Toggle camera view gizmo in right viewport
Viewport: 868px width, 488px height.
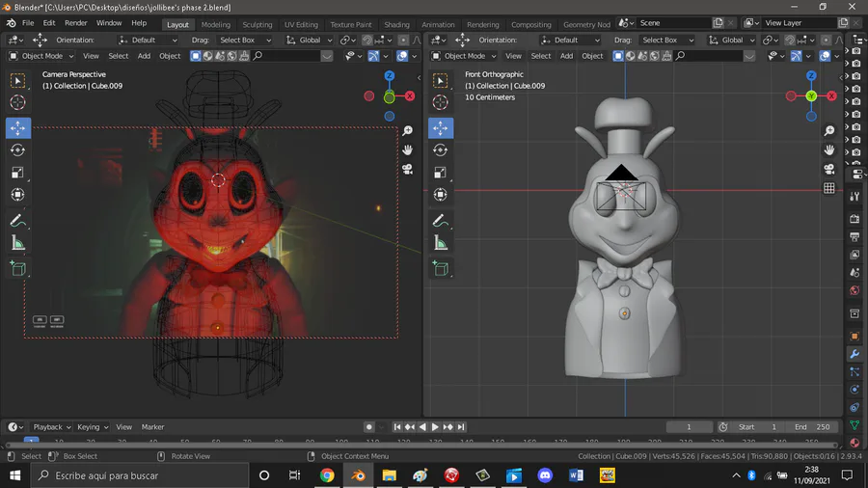click(829, 169)
